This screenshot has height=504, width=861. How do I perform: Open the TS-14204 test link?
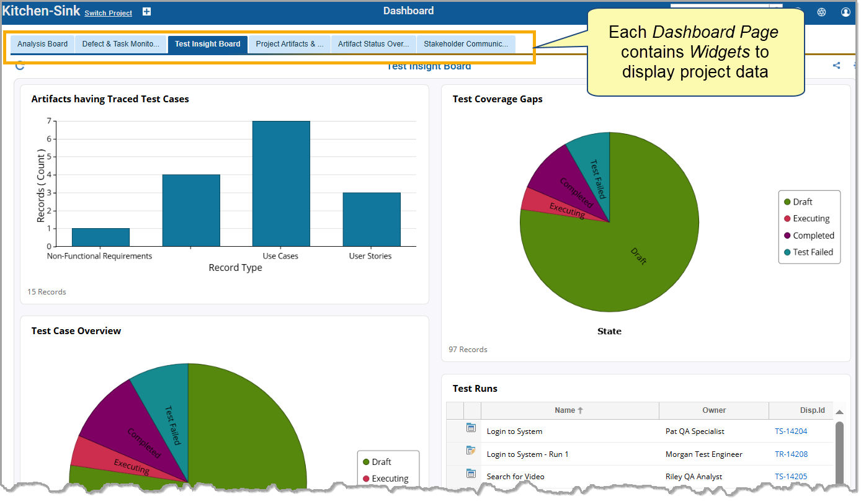pyautogui.click(x=791, y=431)
